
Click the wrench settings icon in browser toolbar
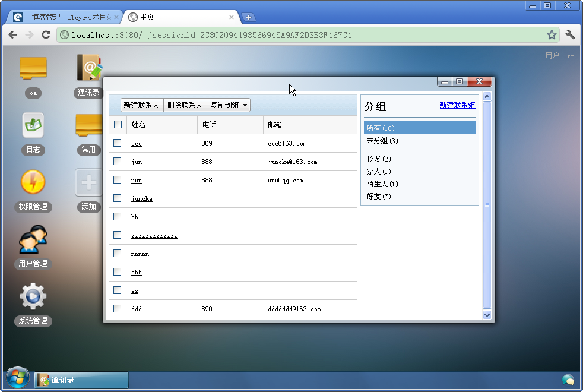(570, 34)
